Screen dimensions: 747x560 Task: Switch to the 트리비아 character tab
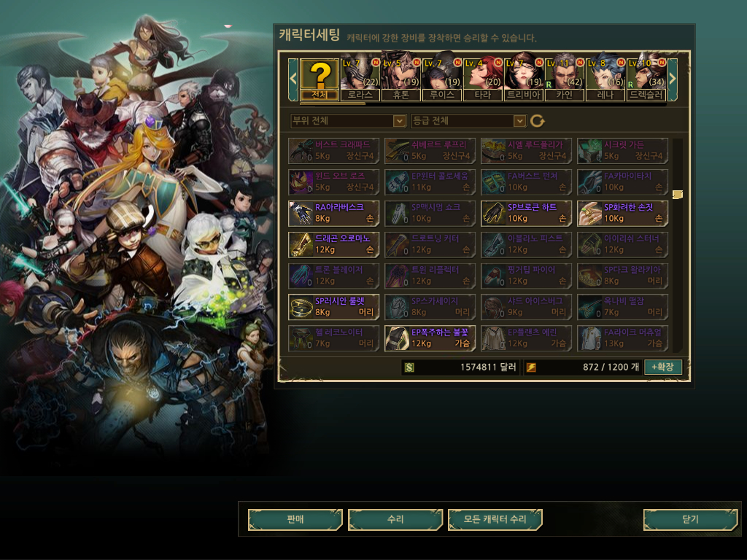524,80
